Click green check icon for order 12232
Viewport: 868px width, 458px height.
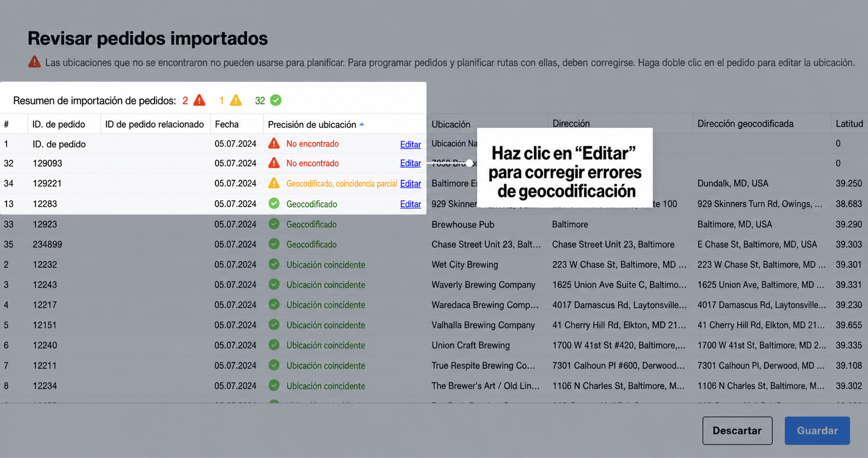click(x=274, y=264)
